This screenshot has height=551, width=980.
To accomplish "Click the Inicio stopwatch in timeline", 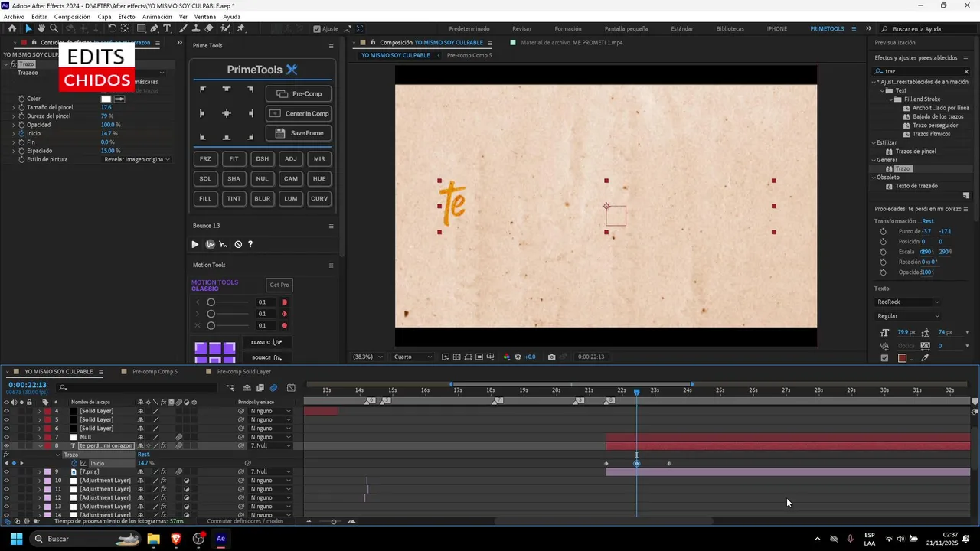I will coord(74,463).
